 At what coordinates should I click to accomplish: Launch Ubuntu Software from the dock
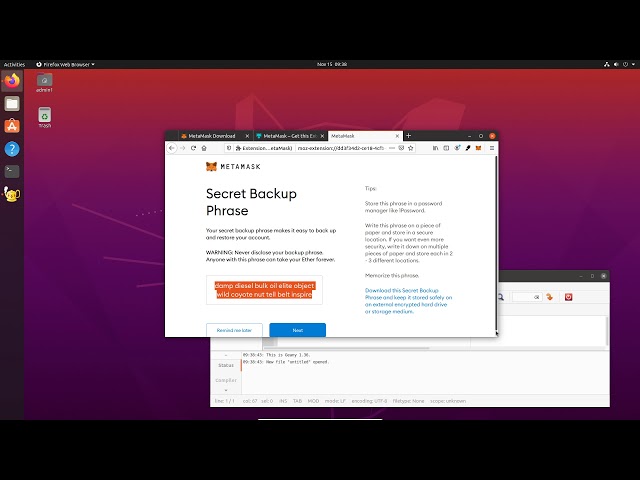point(12,126)
